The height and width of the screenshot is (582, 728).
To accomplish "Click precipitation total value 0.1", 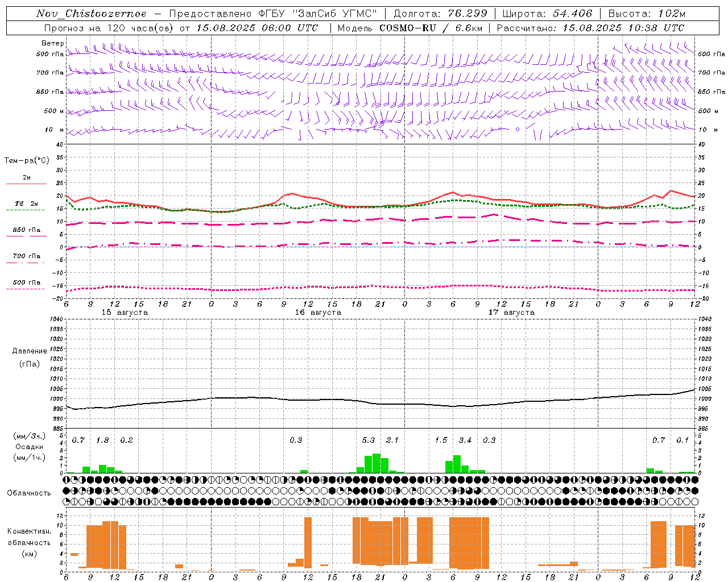I will click(x=682, y=440).
